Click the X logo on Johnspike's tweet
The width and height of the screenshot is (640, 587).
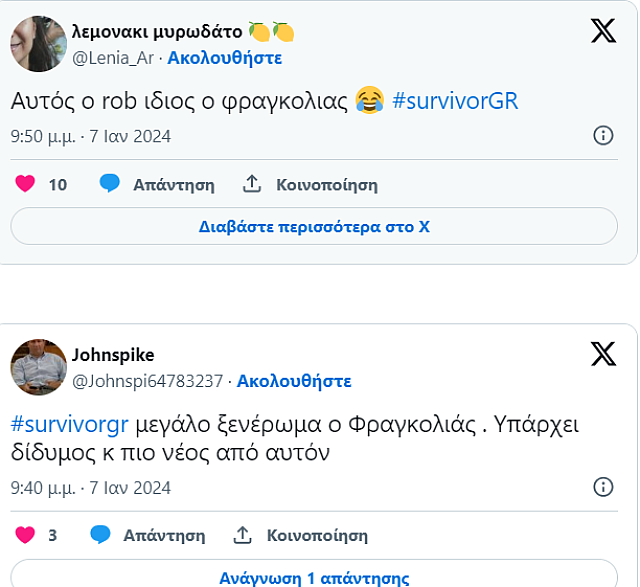pos(603,354)
